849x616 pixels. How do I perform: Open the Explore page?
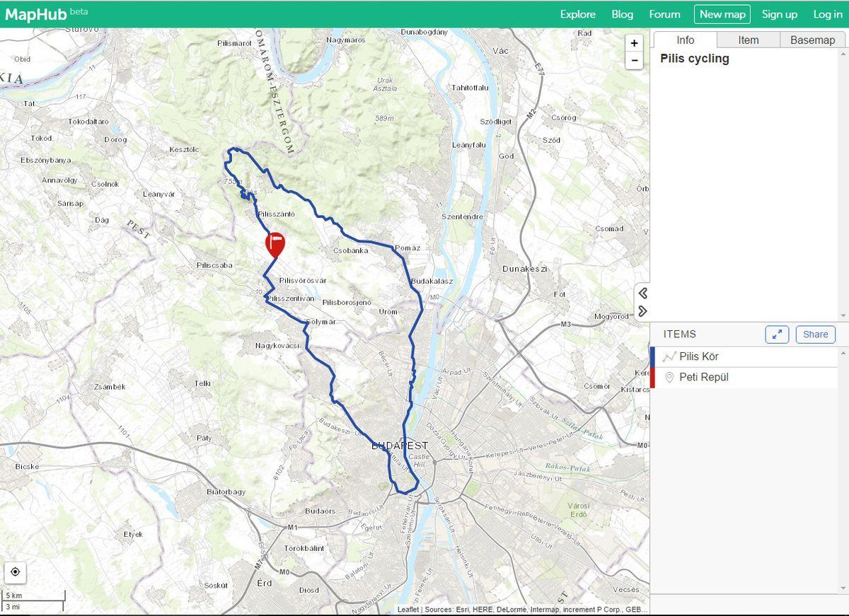click(578, 14)
